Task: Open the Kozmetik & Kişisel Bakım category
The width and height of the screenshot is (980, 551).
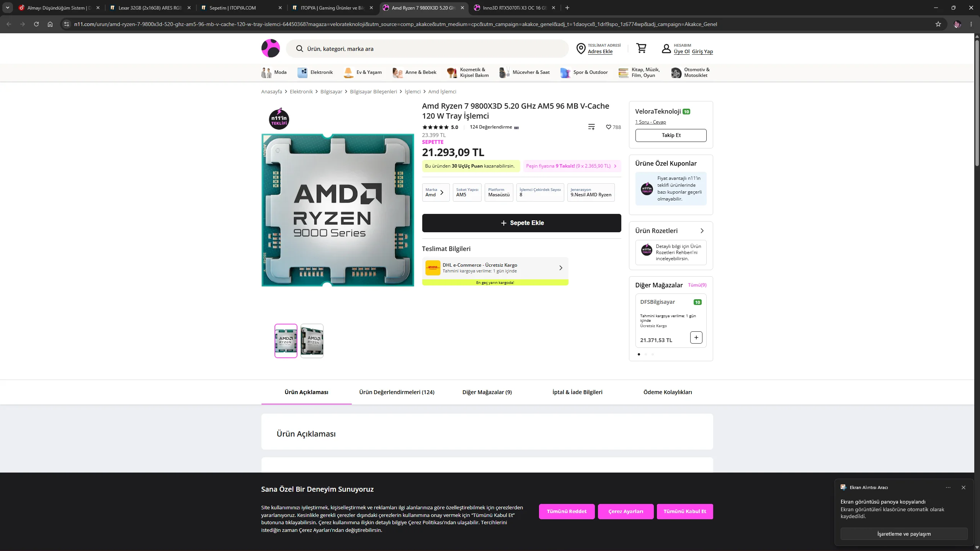Action: (x=468, y=72)
